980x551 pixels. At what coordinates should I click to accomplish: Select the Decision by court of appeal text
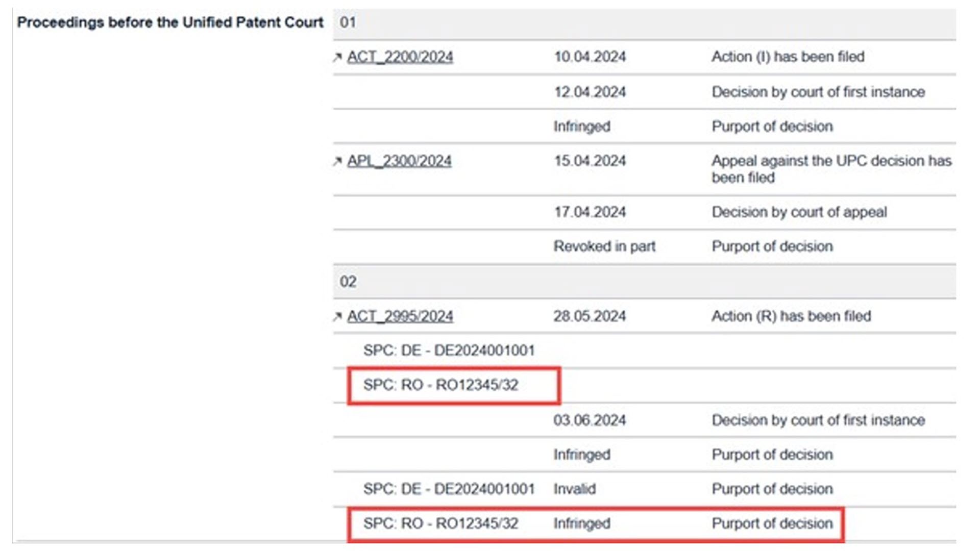(x=799, y=212)
